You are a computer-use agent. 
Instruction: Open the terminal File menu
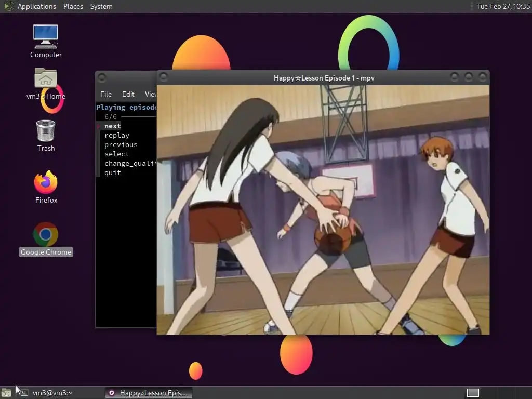pos(106,94)
